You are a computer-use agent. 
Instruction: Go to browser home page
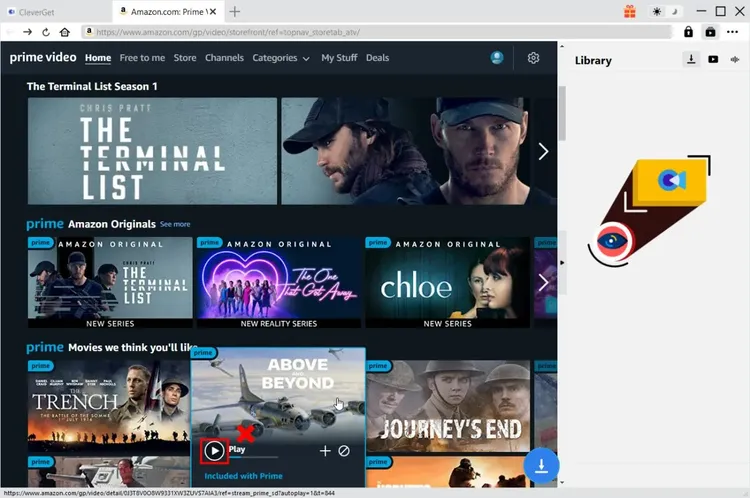[x=64, y=32]
